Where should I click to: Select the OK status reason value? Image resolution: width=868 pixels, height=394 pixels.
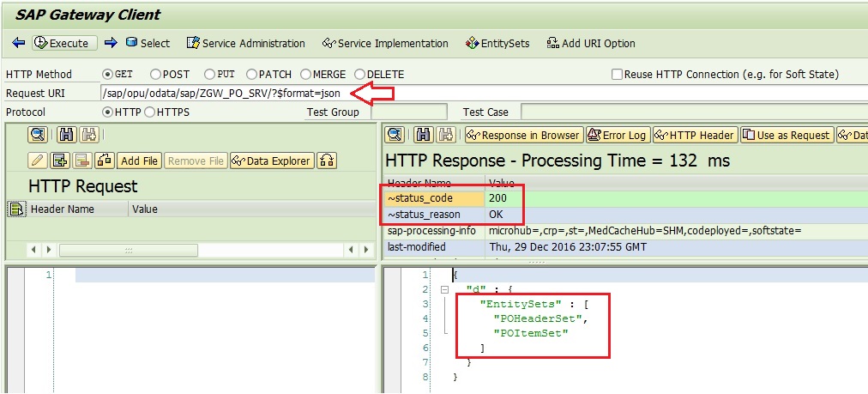677,215
